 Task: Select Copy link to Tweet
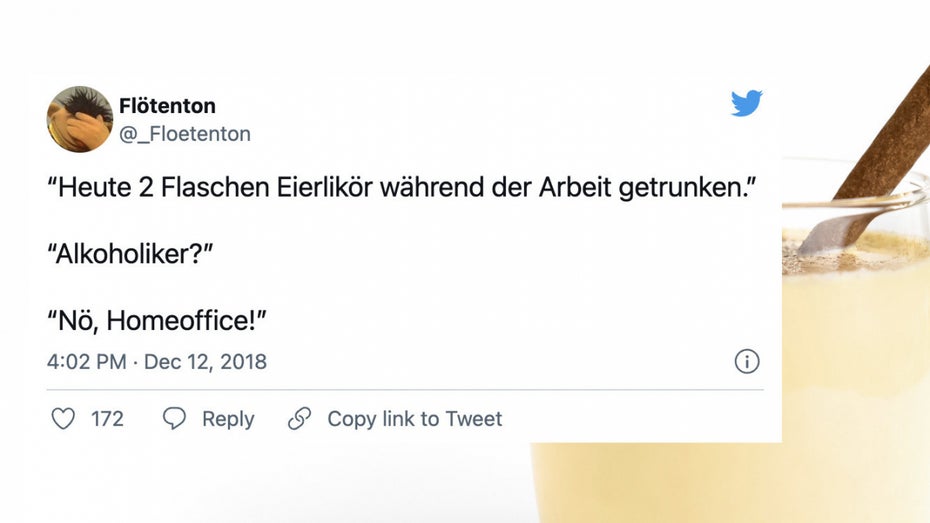(x=414, y=419)
